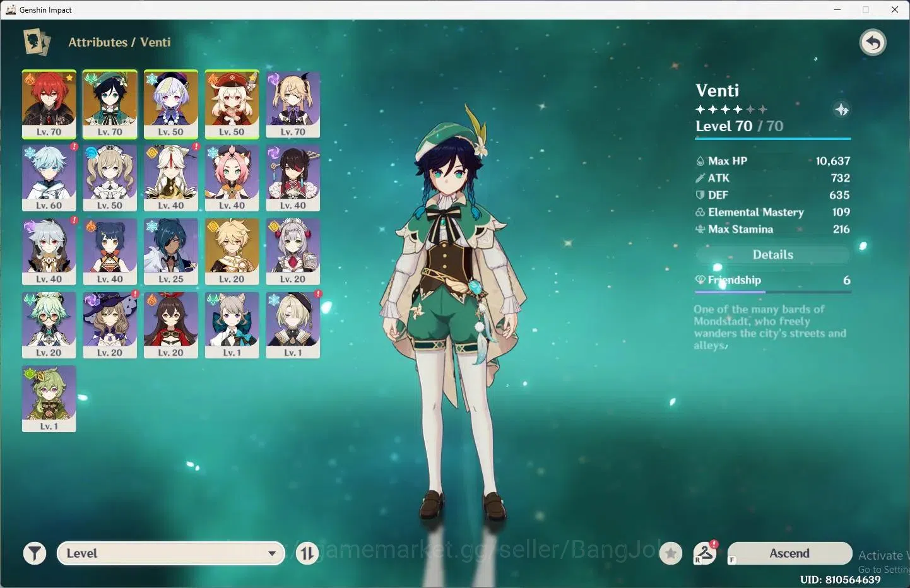The width and height of the screenshot is (910, 588).
Task: Select Diluc's Lv. 70 portrait
Action: tap(49, 104)
